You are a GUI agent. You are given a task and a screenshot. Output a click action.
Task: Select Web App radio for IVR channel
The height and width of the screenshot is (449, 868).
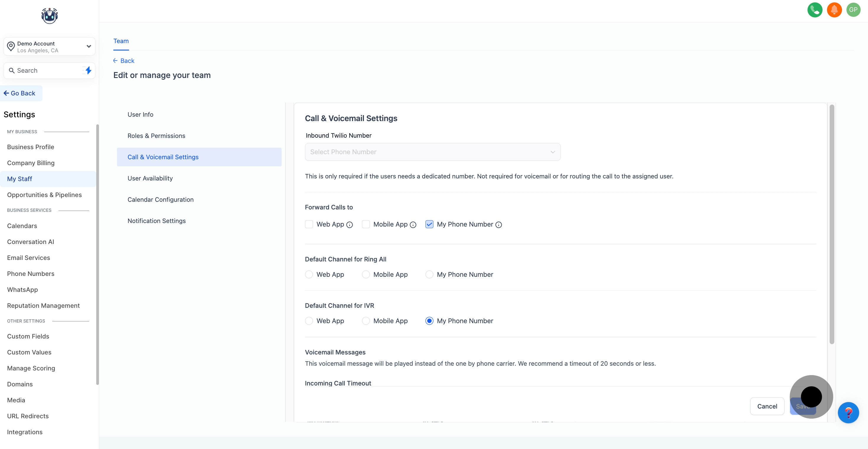(309, 321)
